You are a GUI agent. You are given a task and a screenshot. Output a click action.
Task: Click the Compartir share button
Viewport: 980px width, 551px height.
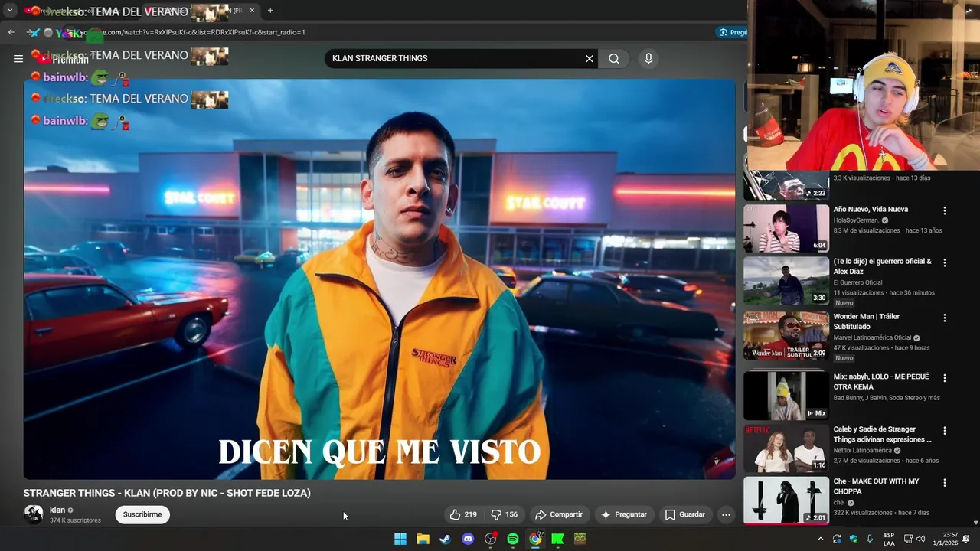click(x=559, y=514)
